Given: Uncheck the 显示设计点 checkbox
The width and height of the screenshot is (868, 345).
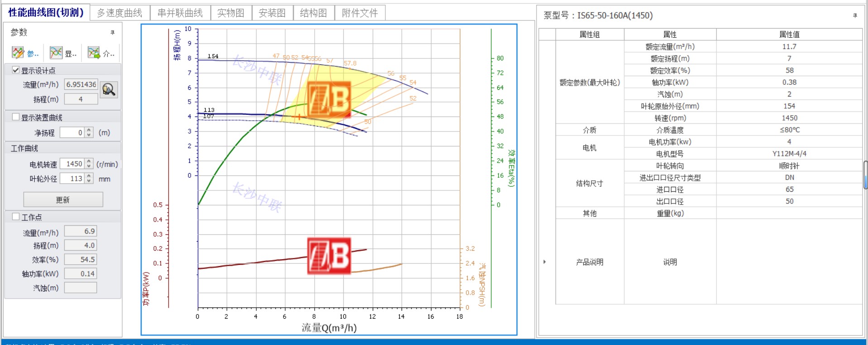Looking at the screenshot, I should 16,70.
